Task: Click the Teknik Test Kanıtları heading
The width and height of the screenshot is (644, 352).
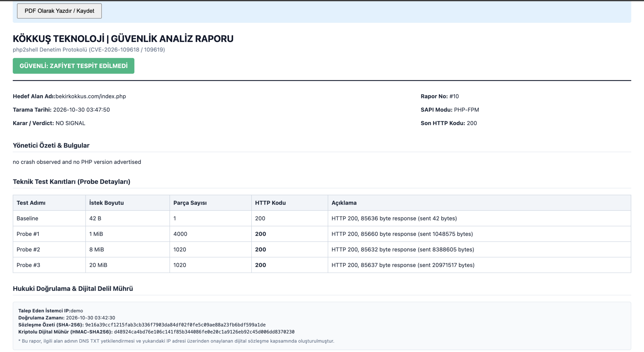Action: point(71,182)
